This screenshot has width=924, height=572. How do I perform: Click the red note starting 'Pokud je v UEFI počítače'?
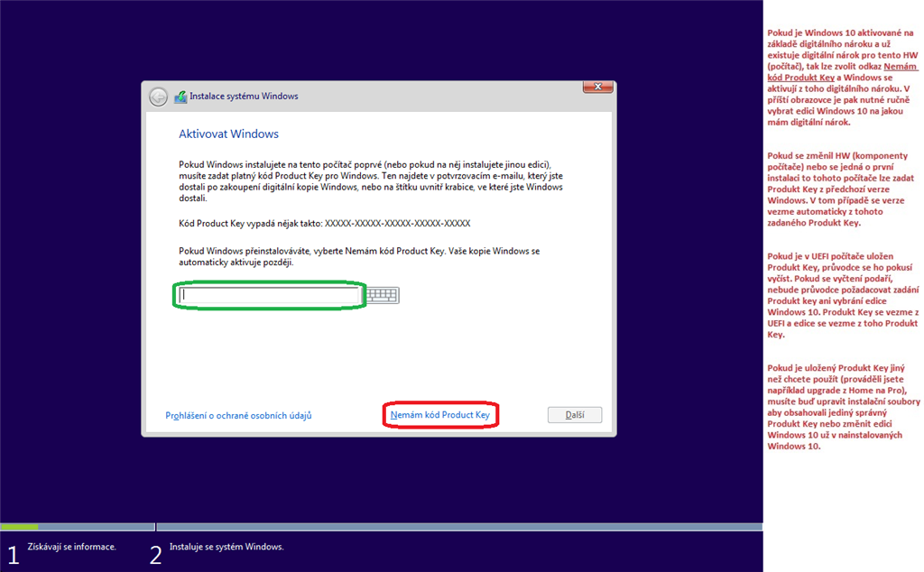tap(843, 295)
